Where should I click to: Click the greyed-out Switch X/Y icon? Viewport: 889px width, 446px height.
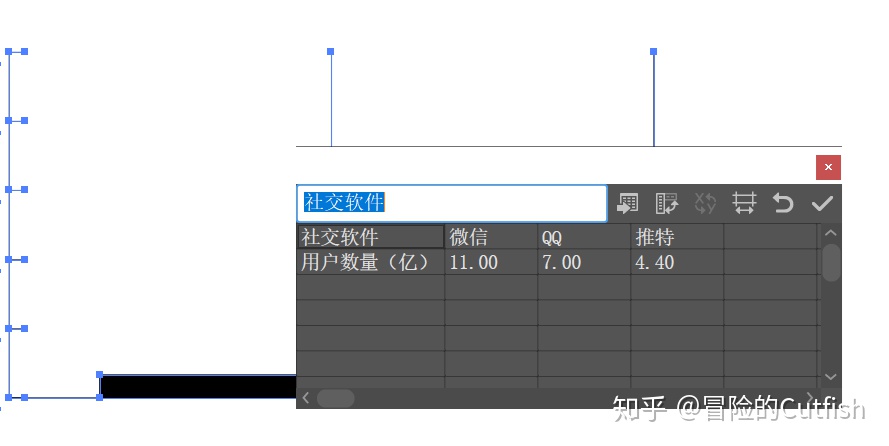[705, 203]
